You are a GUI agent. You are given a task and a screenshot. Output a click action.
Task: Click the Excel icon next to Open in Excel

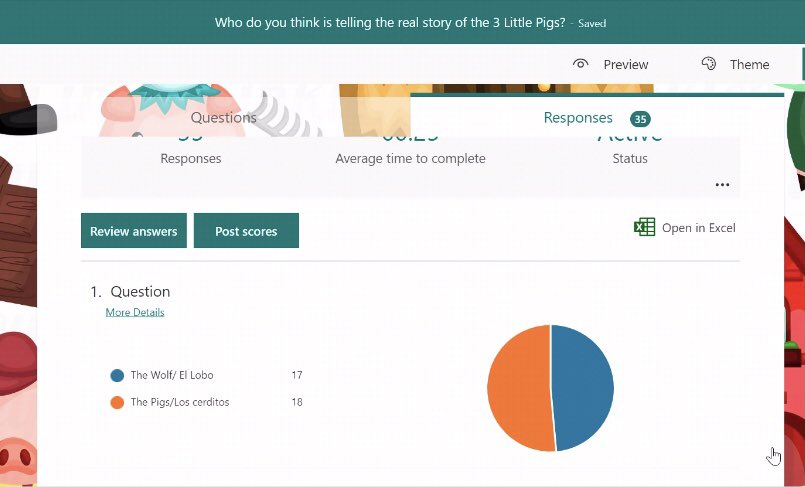pos(644,227)
